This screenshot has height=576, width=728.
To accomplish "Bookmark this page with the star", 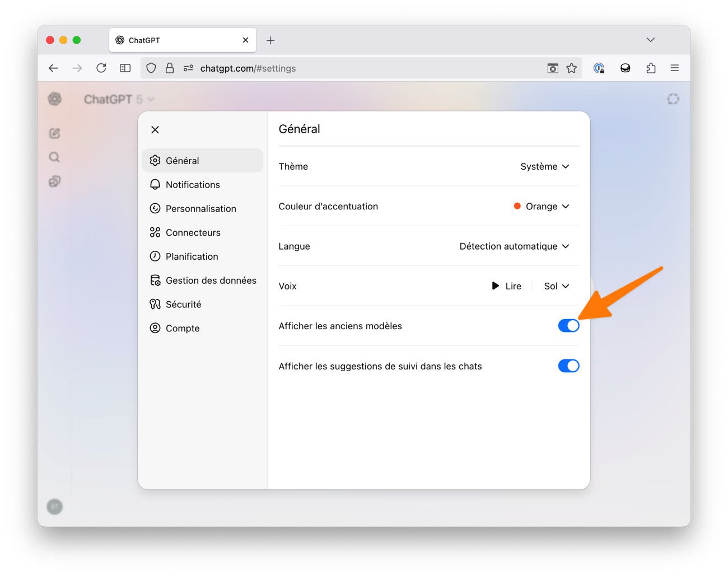I will coord(571,68).
